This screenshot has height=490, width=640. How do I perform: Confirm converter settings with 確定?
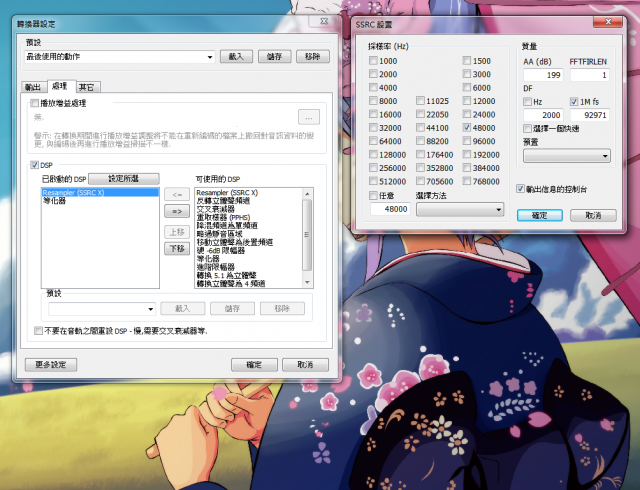254,365
